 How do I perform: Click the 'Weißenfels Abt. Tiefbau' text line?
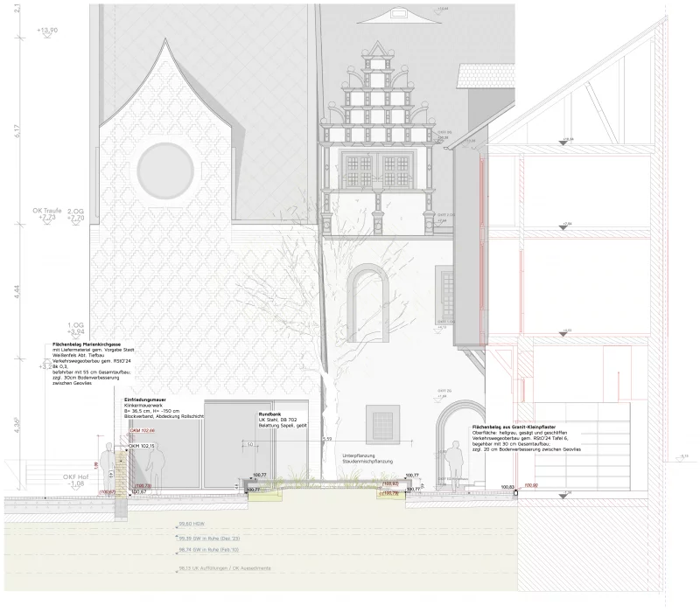(x=78, y=355)
